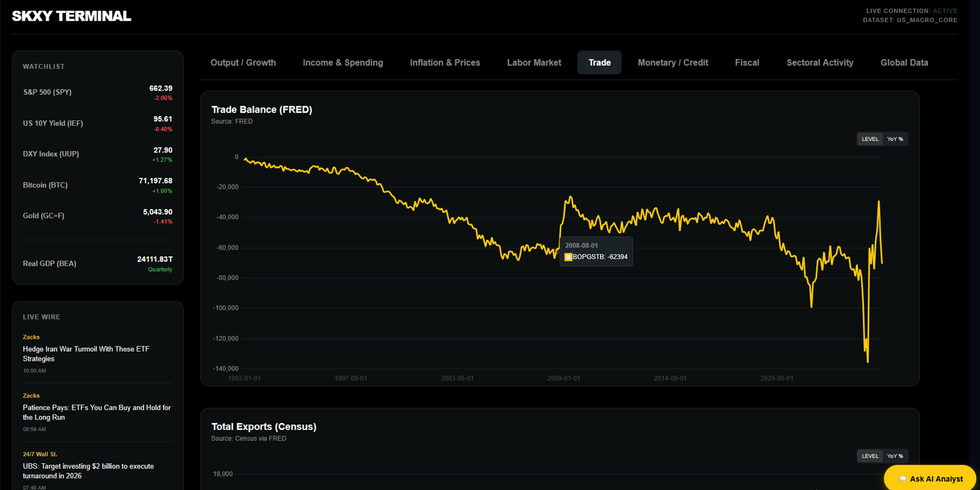Screen dimensions: 980x490
Task: Go to Inflation & Prices tab
Action: [445, 63]
